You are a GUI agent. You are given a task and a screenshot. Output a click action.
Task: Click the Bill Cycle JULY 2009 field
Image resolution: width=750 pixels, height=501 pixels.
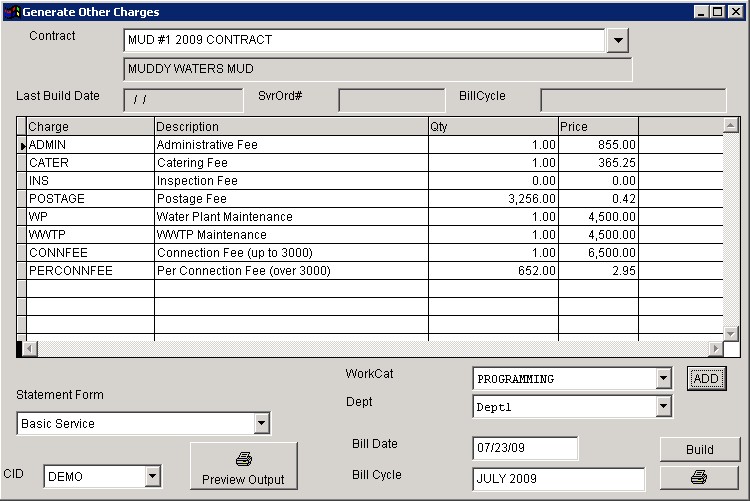pyautogui.click(x=557, y=479)
